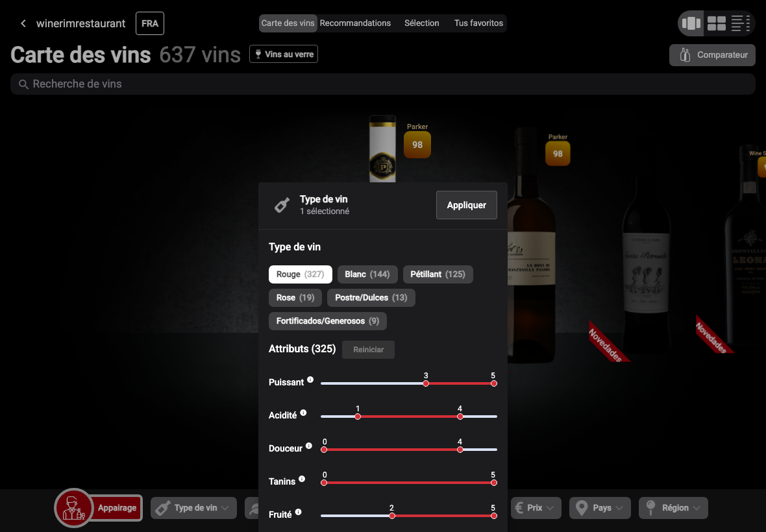Click the '1 sélectionné' text
This screenshot has height=532, width=766.
(x=325, y=212)
